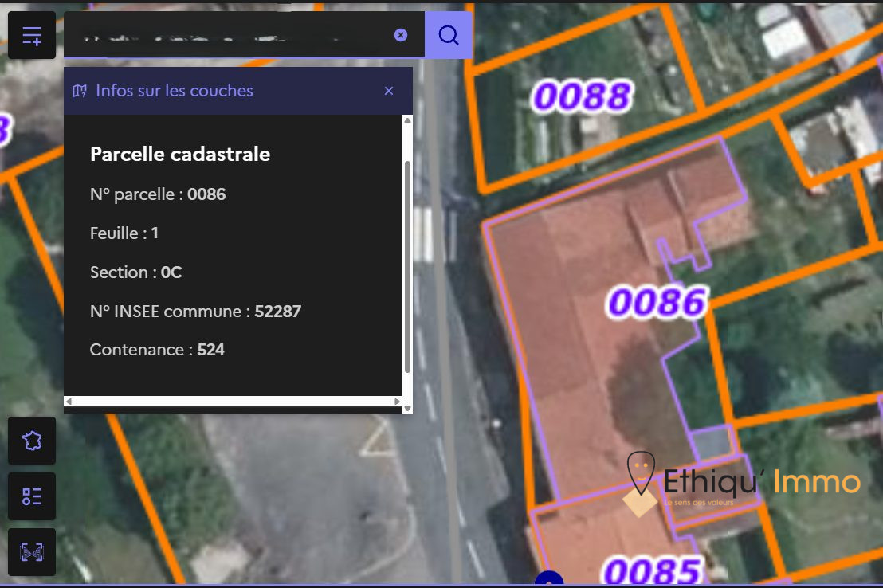Screen dimensions: 883x588
Task: Click the Infos sur les couches title
Action: pos(175,91)
